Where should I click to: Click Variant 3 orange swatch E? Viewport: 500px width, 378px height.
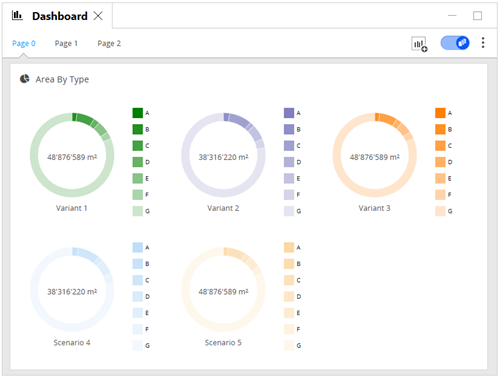tap(440, 178)
